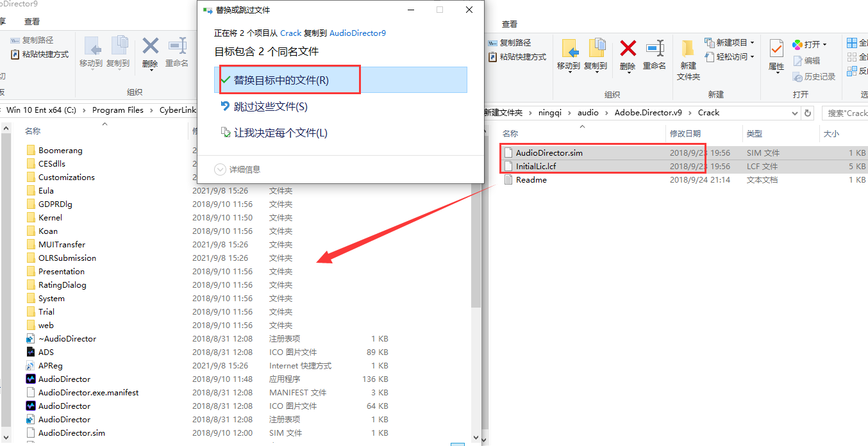Expand Details (详细信息) in replace dialog
868x446 pixels.
coord(238,169)
